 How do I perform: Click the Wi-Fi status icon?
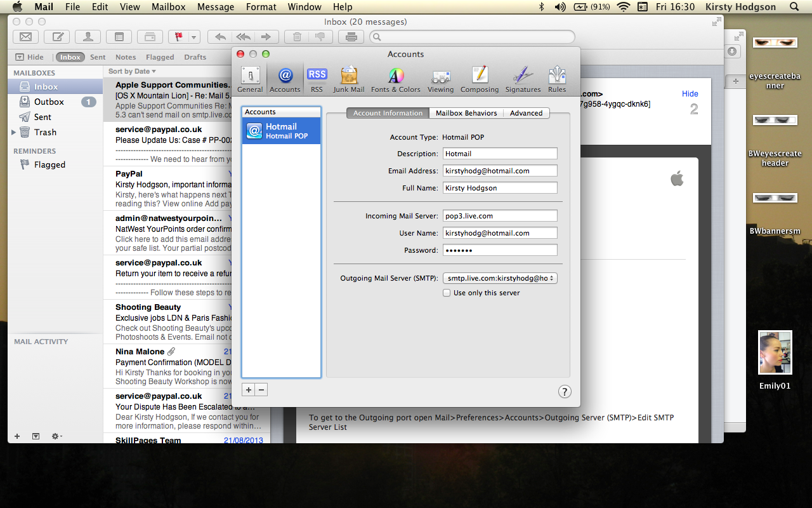[x=623, y=7]
